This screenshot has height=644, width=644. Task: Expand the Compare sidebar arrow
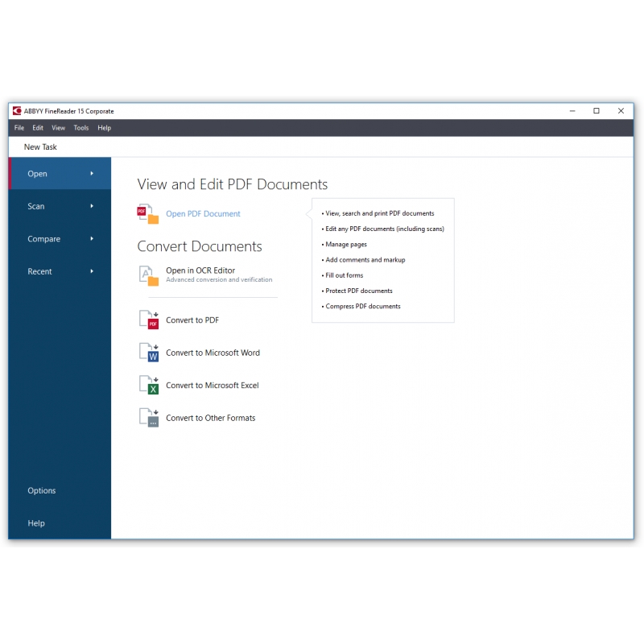[x=92, y=238]
